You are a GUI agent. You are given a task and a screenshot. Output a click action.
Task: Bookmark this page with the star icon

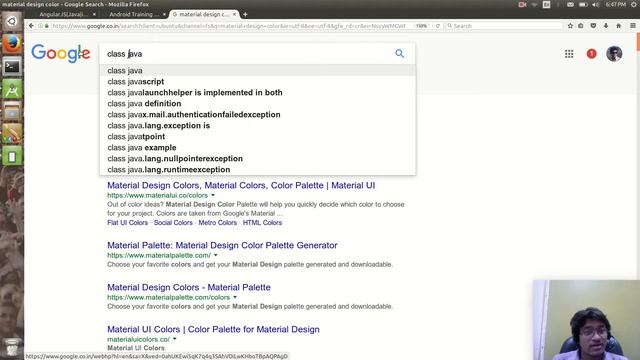570,26
